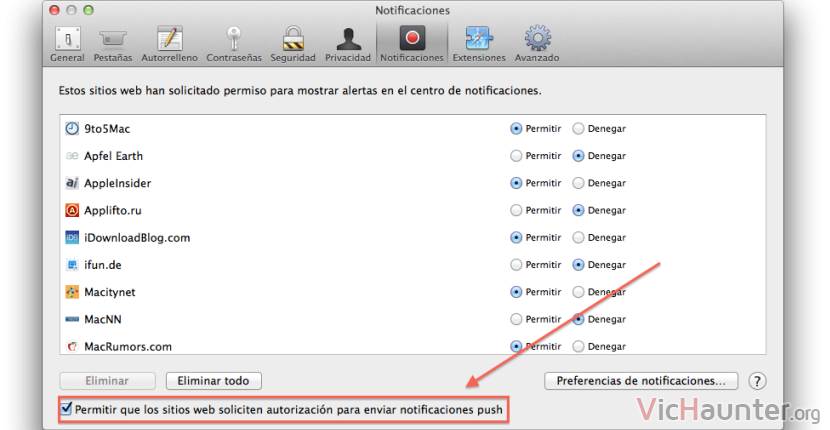Select the 9to5Mac row name
The height and width of the screenshot is (430, 830).
click(107, 129)
